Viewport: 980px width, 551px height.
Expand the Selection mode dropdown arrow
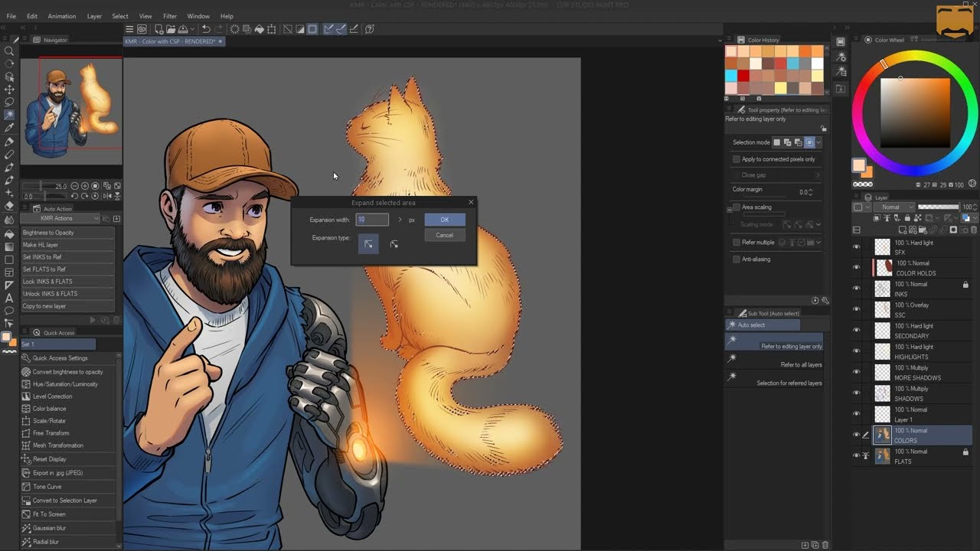[818, 142]
